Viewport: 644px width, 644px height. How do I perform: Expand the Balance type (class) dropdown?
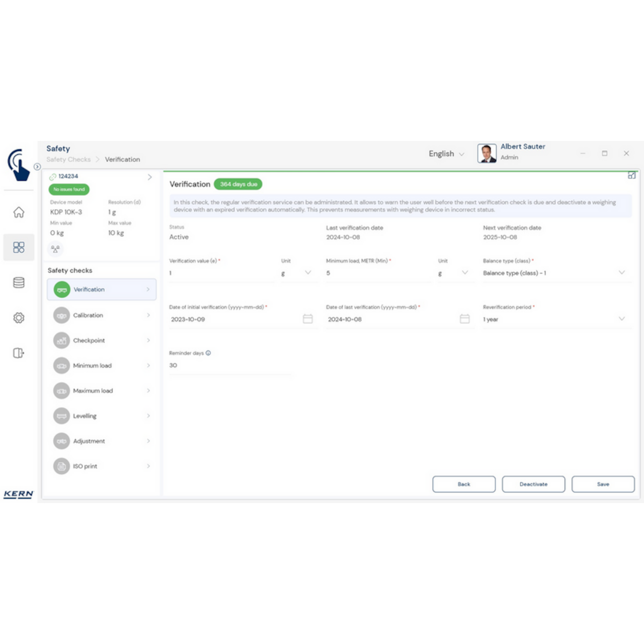[622, 272]
